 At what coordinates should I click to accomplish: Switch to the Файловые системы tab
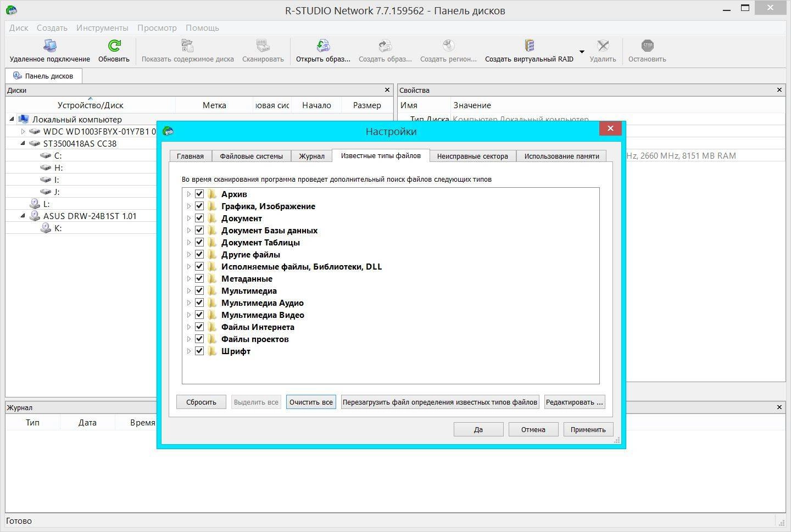tap(252, 156)
